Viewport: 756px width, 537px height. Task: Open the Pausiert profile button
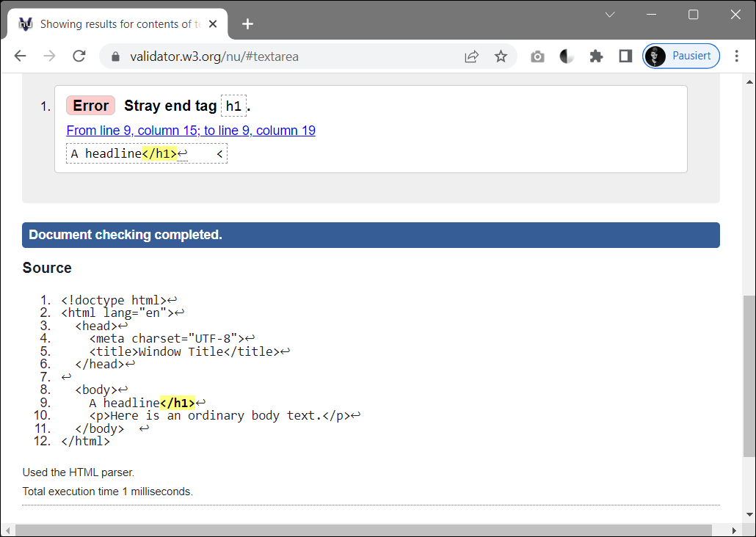(x=681, y=56)
